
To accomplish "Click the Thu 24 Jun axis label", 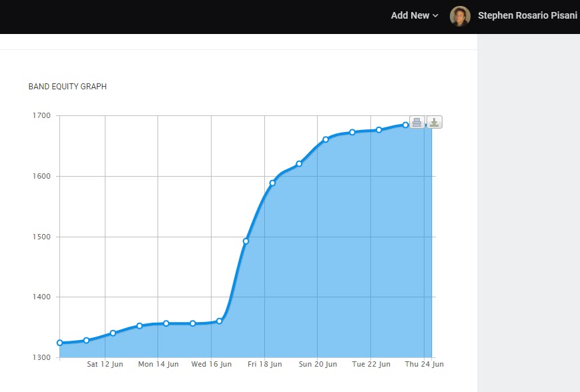I will 424,365.
